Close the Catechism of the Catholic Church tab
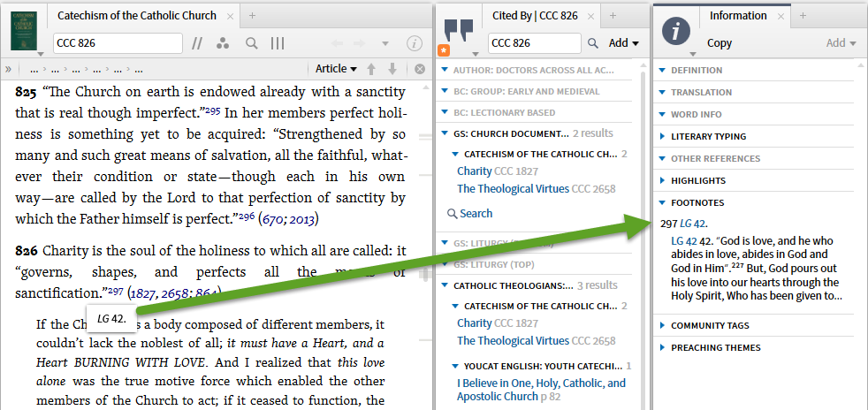 click(230, 17)
